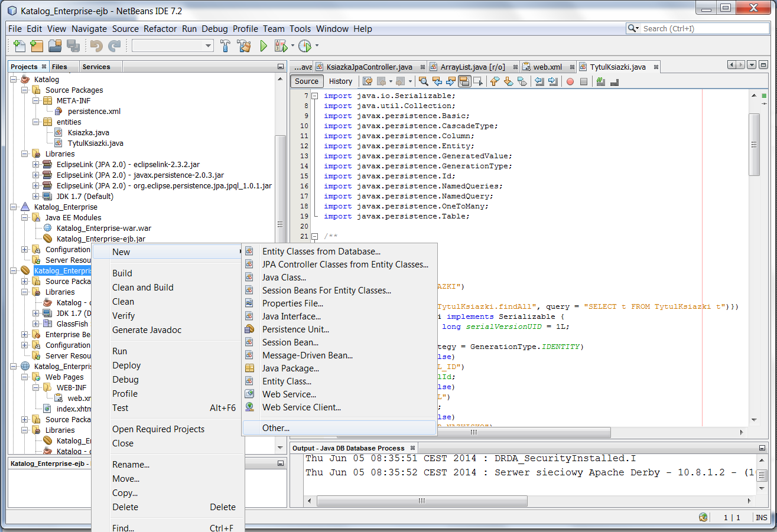Click the Clean and Build broom icon
The width and height of the screenshot is (777, 532).
pos(243,45)
